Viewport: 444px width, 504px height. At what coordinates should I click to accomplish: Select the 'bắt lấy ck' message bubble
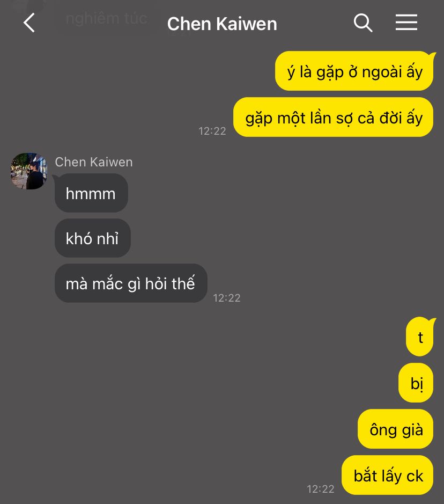tap(388, 475)
